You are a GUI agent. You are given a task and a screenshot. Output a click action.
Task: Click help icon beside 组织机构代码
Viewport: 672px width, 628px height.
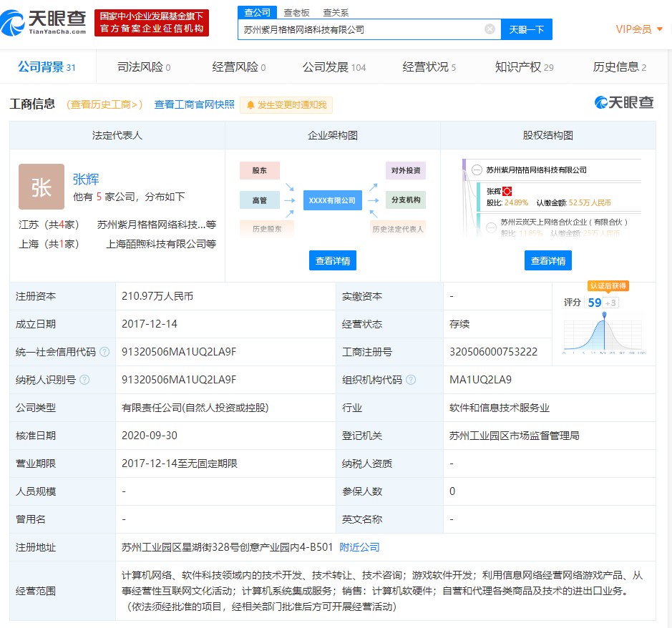(412, 380)
